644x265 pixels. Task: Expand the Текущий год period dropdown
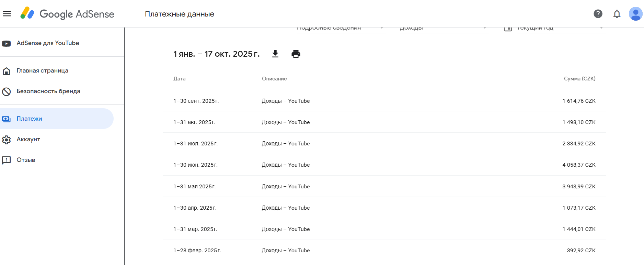point(561,30)
